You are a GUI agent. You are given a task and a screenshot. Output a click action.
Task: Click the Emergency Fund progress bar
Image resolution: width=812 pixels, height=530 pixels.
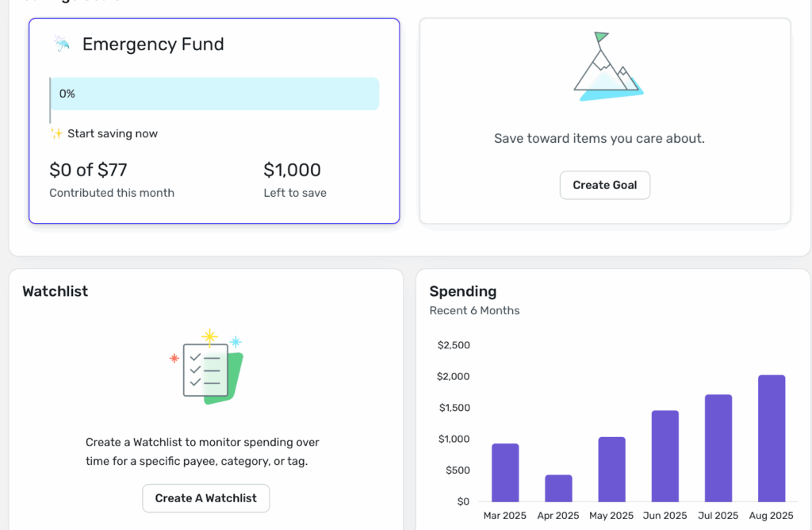[x=214, y=94]
